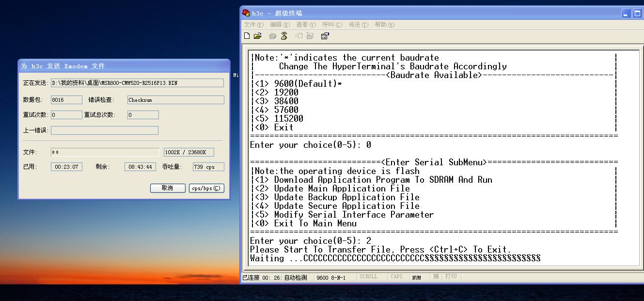Image resolution: width=644 pixels, height=301 pixels.
Task: Open the 呼叫(C) menu
Action: (x=332, y=25)
